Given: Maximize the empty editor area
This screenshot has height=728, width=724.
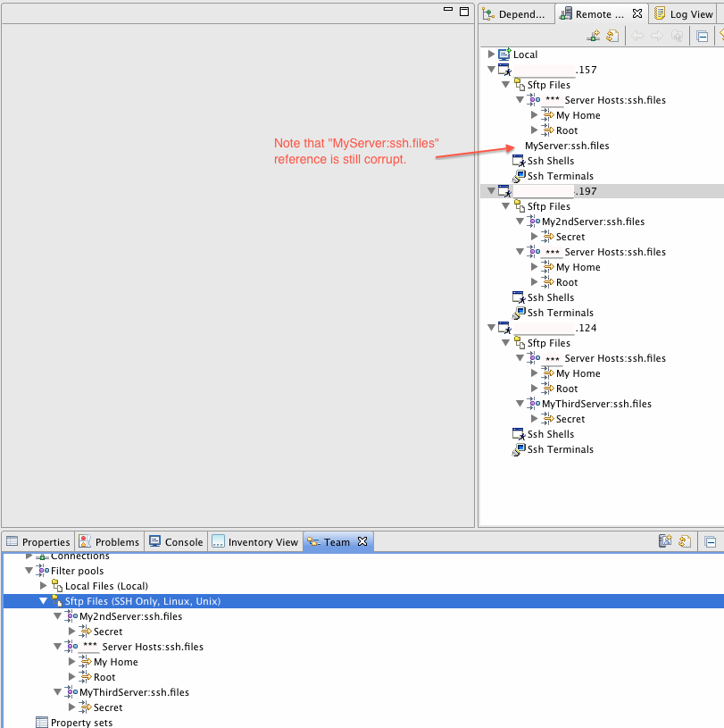Looking at the screenshot, I should click(x=463, y=12).
